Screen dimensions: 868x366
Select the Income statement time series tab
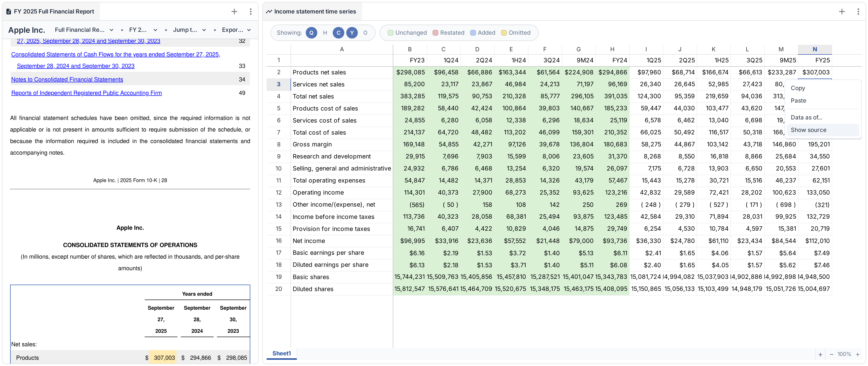312,12
